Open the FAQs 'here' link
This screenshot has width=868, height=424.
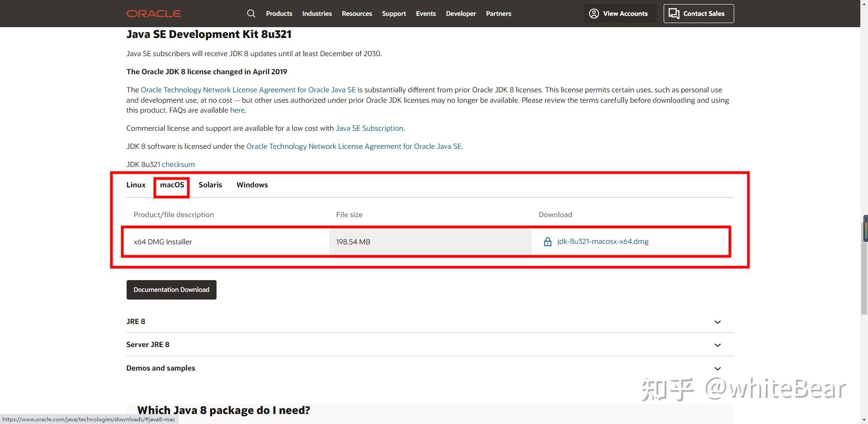click(x=237, y=110)
